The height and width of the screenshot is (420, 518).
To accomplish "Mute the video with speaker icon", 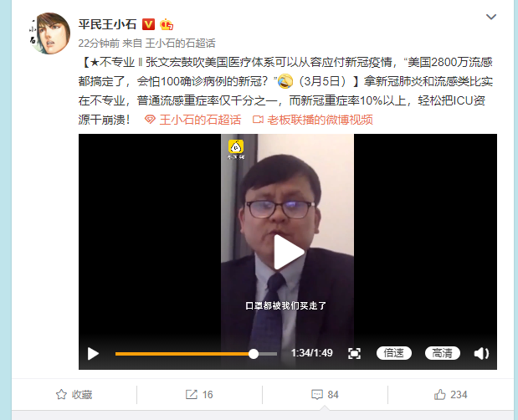I will click(x=481, y=354).
